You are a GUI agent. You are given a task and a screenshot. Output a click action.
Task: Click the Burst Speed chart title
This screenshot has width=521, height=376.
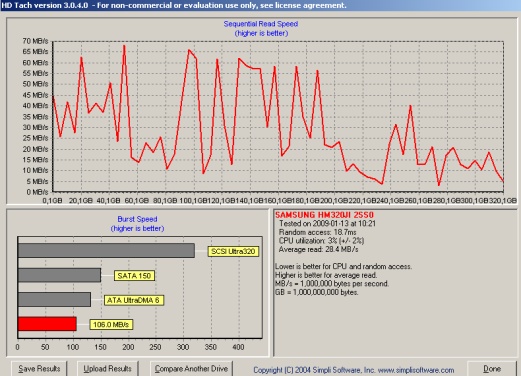[x=137, y=219]
